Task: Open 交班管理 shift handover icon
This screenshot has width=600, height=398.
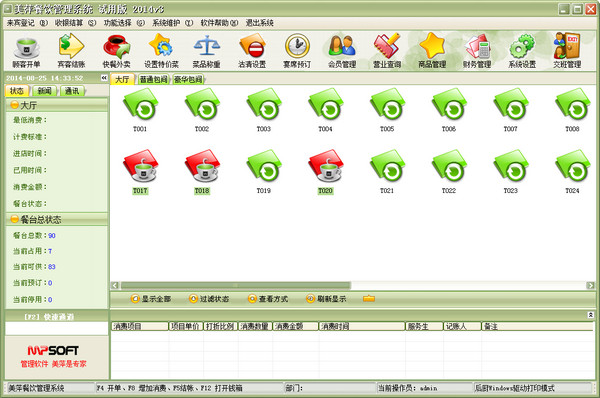Action: click(567, 51)
